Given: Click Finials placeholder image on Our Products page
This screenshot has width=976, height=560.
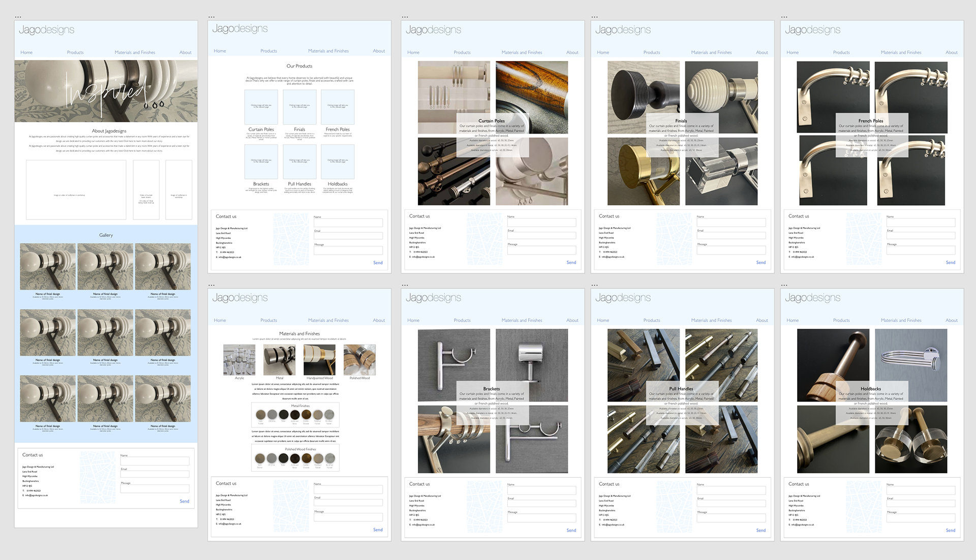Looking at the screenshot, I should (x=299, y=107).
